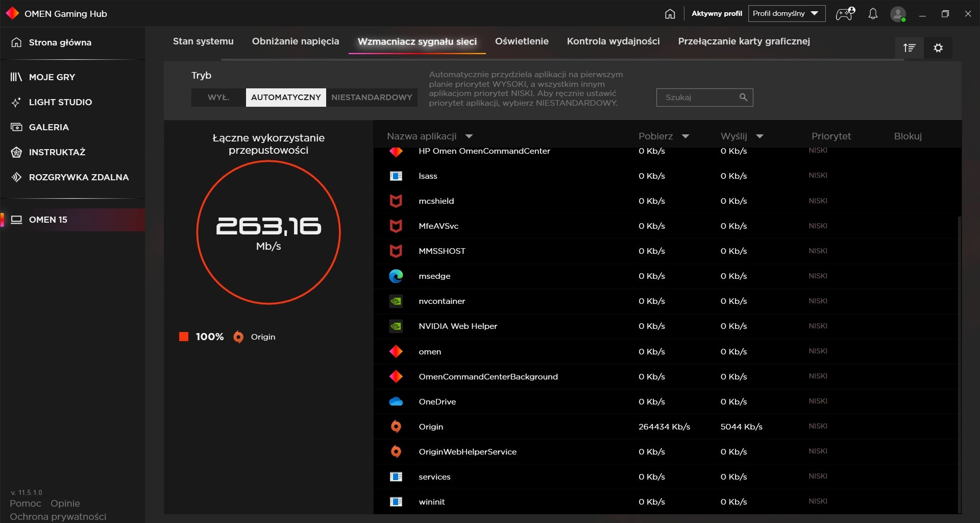Open MOJE GRY section
Image resolution: width=980 pixels, height=523 pixels.
point(52,77)
